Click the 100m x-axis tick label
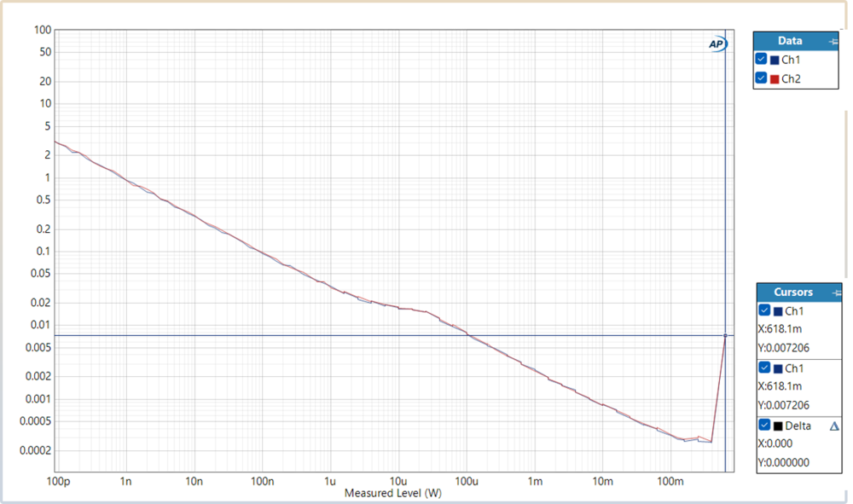This screenshot has width=853, height=504. tap(670, 482)
